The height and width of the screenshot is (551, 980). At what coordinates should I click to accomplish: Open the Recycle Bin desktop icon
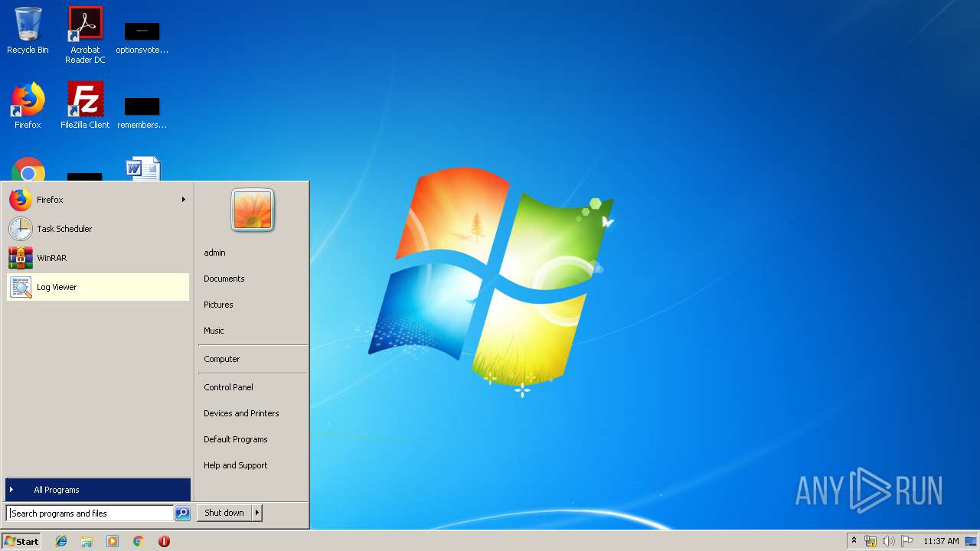[x=28, y=31]
